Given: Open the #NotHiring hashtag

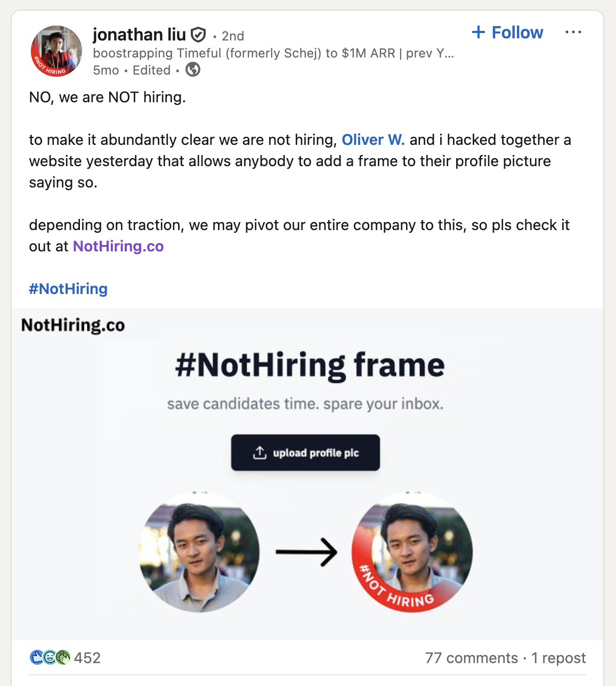Looking at the screenshot, I should tap(68, 289).
